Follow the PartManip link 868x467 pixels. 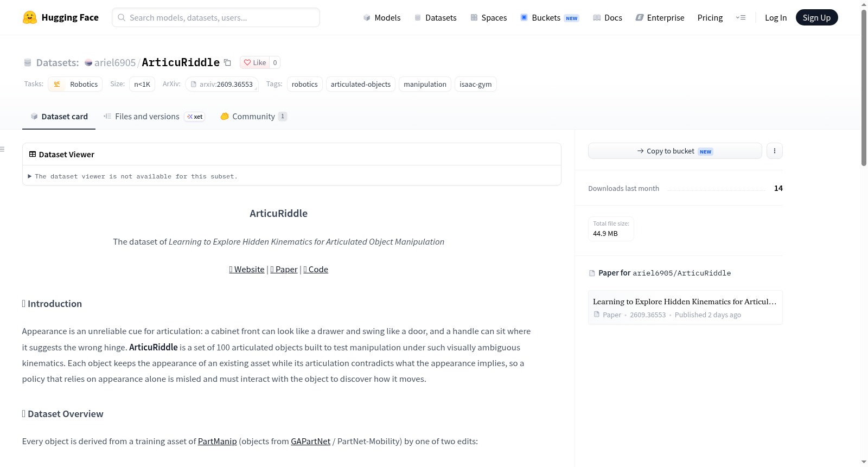(x=218, y=442)
